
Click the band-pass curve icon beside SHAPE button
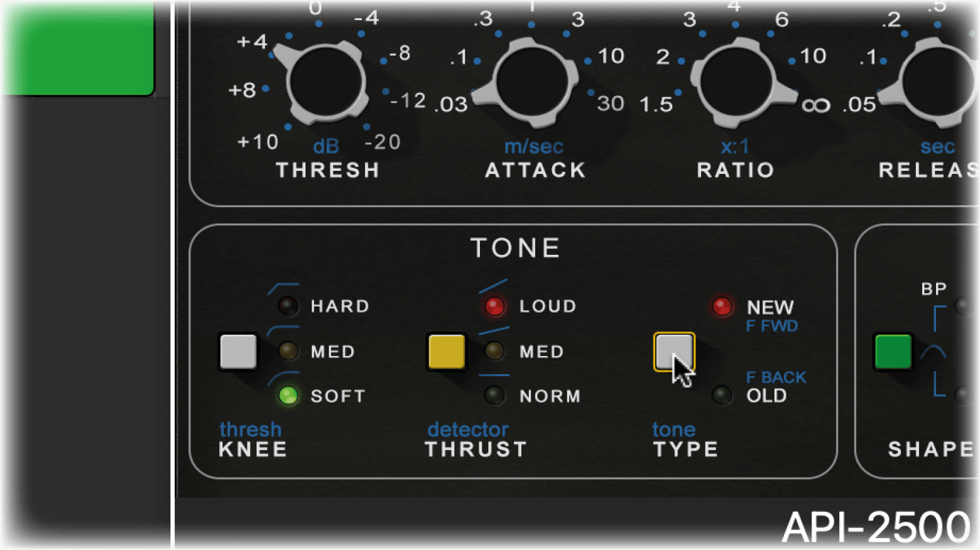point(934,351)
